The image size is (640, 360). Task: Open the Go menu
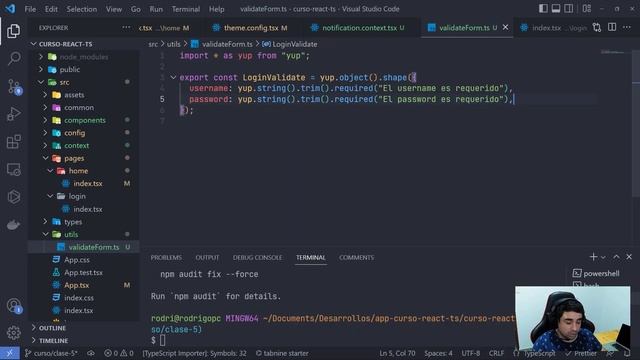pos(136,9)
